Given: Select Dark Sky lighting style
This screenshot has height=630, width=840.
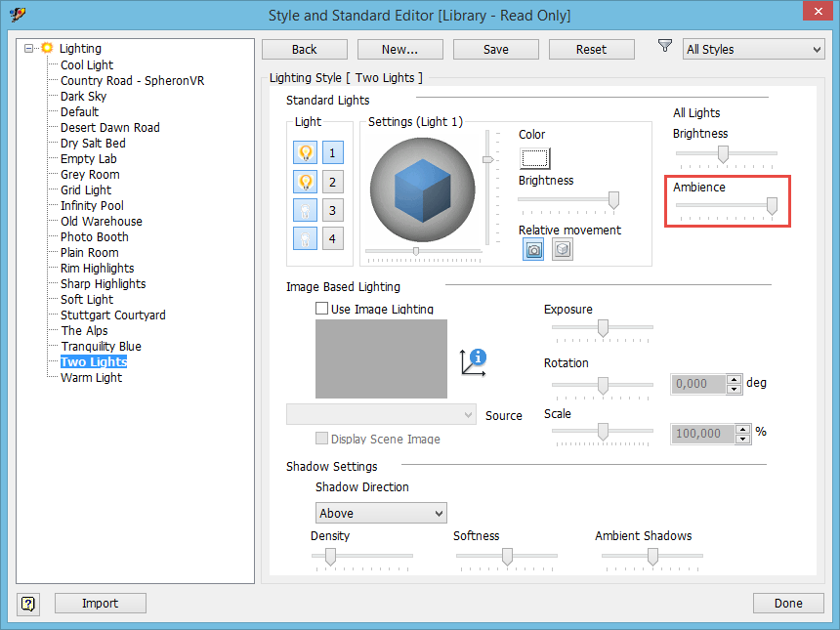Looking at the screenshot, I should point(84,97).
